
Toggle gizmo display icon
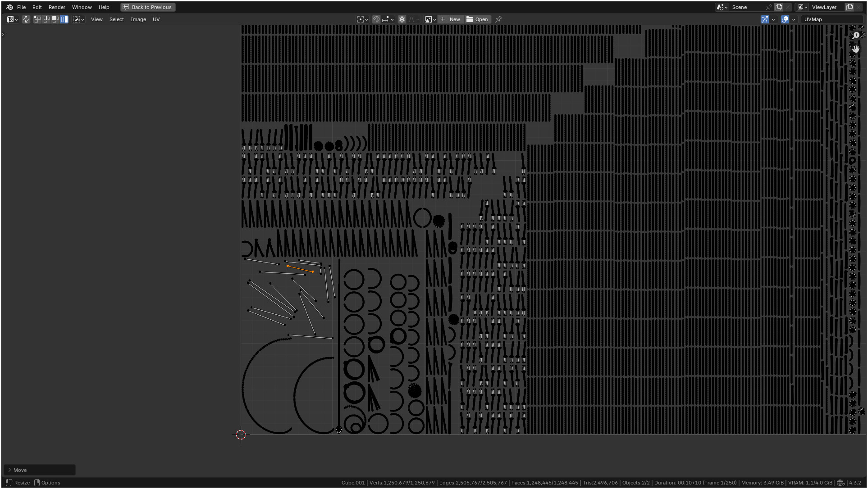[764, 19]
